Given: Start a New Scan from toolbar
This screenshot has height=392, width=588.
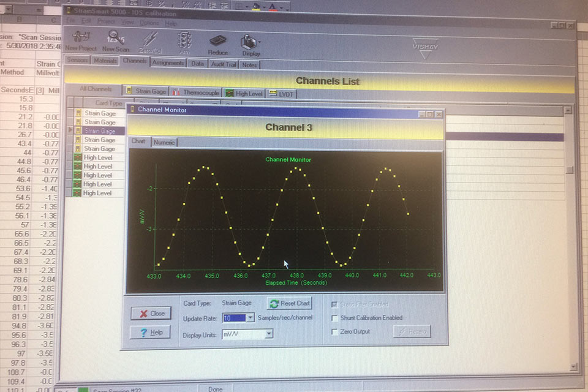Looking at the screenshot, I should [115, 40].
